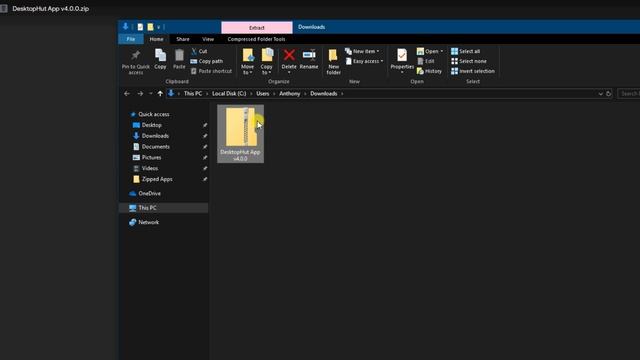Click Local Disk (C:) breadcrumb
This screenshot has height=360, width=640.
tap(229, 93)
